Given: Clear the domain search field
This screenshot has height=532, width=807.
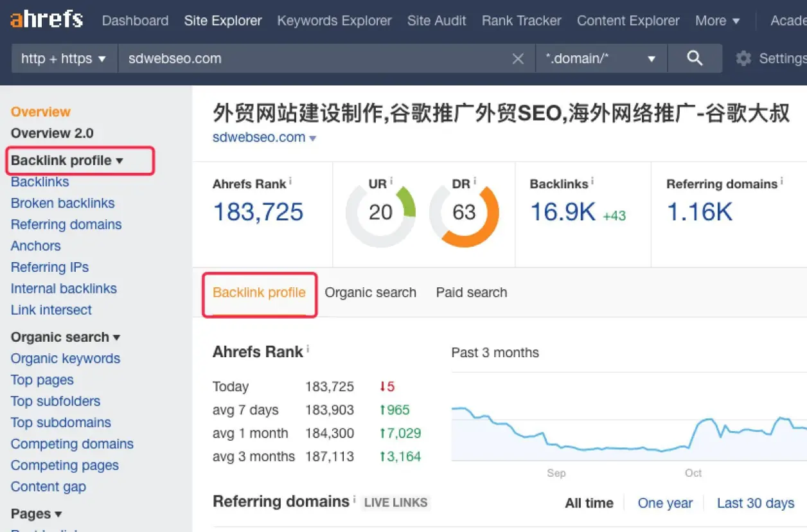Looking at the screenshot, I should [518, 59].
